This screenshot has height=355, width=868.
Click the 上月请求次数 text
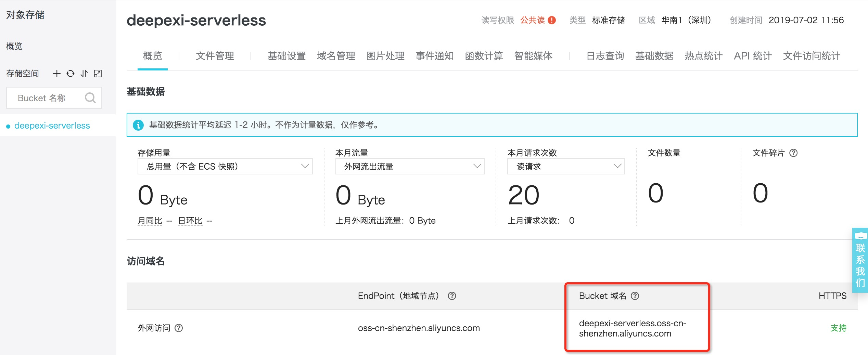click(541, 221)
